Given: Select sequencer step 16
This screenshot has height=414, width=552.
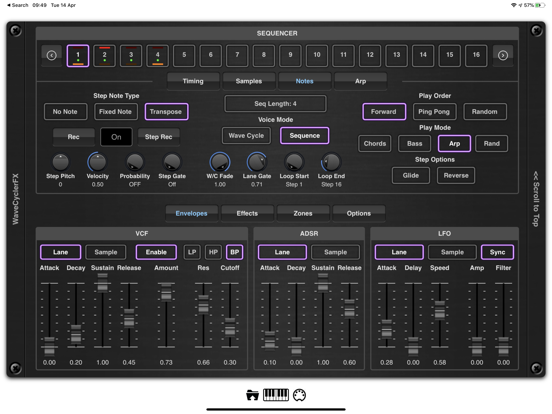Looking at the screenshot, I should (x=476, y=55).
